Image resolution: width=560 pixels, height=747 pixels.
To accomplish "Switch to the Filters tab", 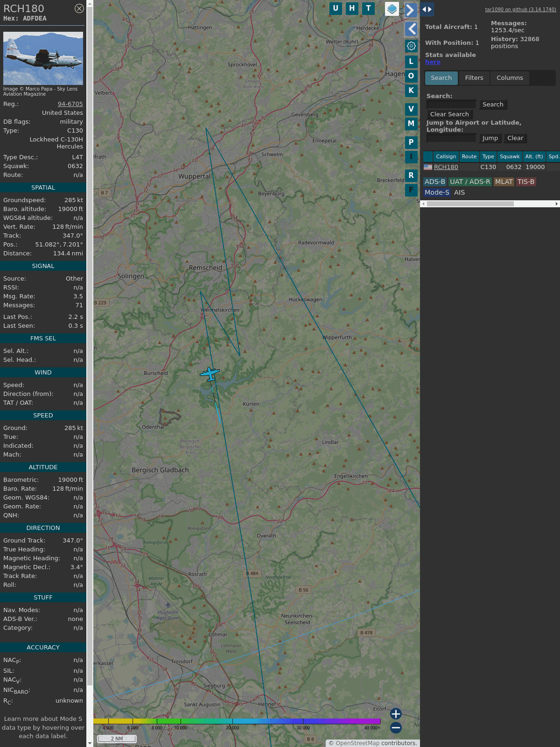I will [474, 78].
